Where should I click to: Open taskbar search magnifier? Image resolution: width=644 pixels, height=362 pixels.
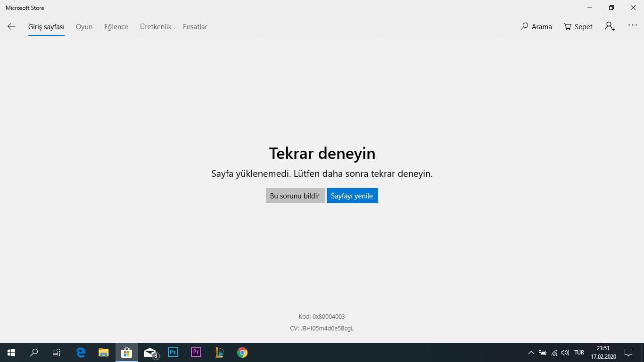click(x=34, y=353)
